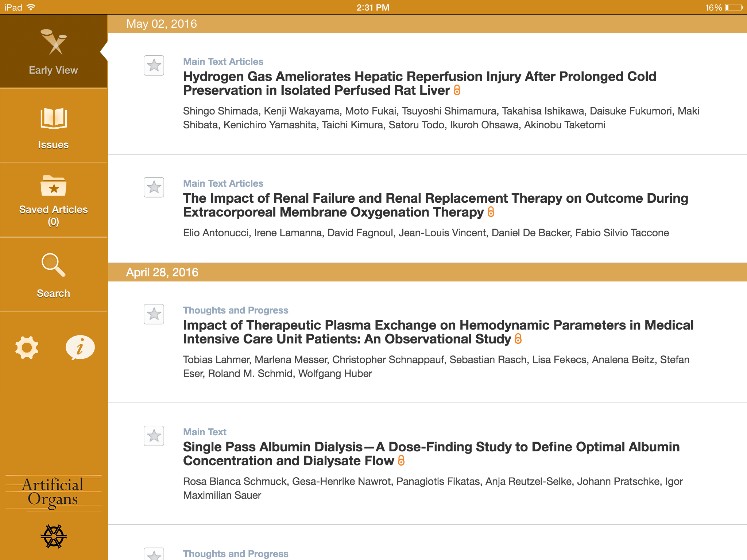Viewport: 747px width, 560px height.
Task: Open Saved Articles folder
Action: (54, 200)
